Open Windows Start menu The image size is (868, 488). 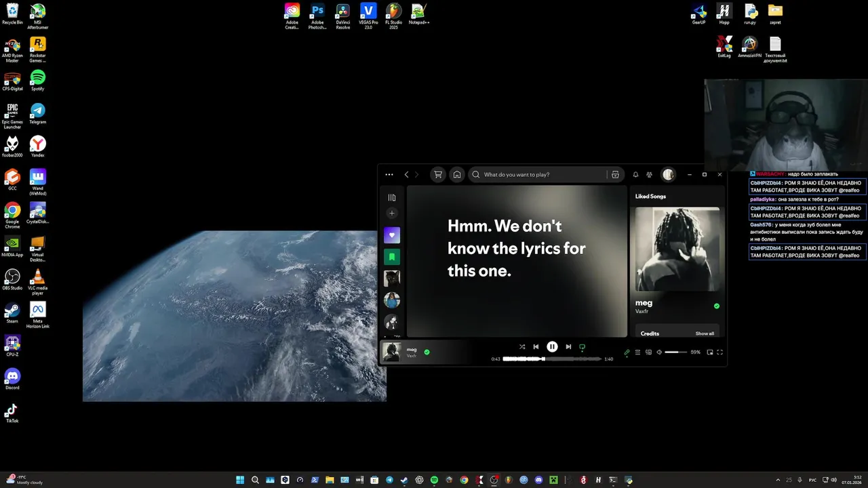coord(240,480)
